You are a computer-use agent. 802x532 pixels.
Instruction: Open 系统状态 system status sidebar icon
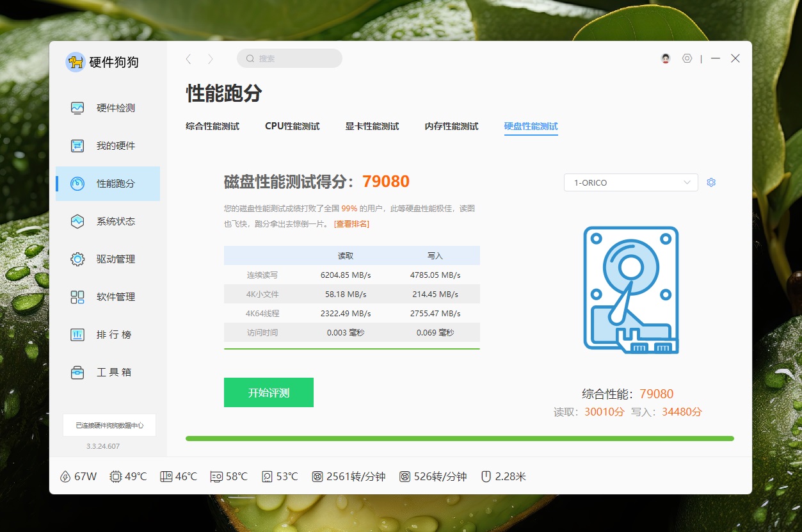click(77, 222)
